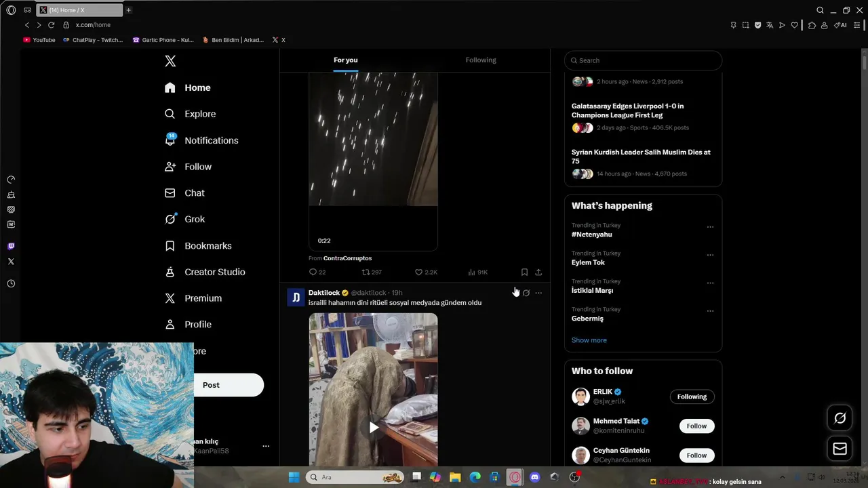This screenshot has width=868, height=488.
Task: Click the x.com/home address bar
Action: [93, 25]
